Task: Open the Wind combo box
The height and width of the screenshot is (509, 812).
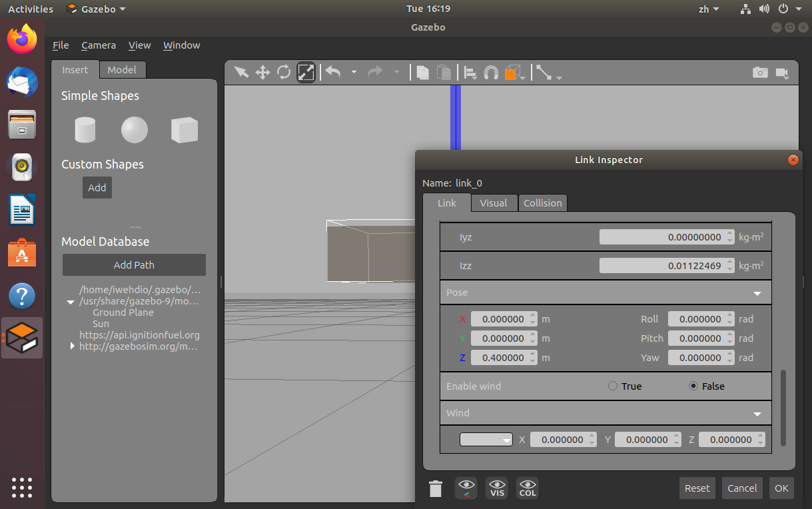Action: [486, 440]
